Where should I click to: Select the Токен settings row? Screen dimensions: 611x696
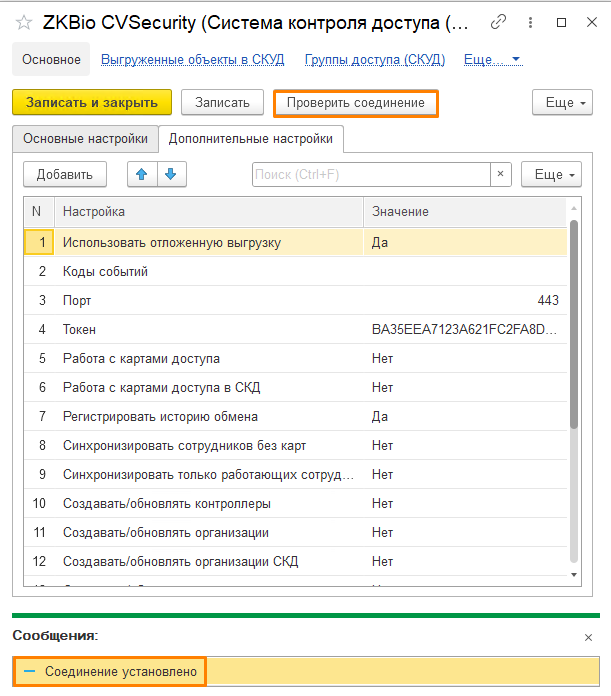pos(210,329)
